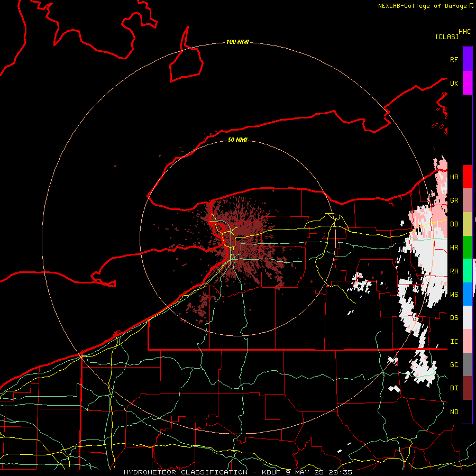476x476 pixels.
Task: Select the GR legend color block
Action: 467,200
